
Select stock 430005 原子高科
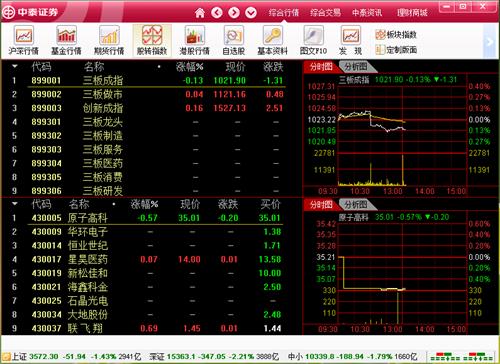[148, 218]
